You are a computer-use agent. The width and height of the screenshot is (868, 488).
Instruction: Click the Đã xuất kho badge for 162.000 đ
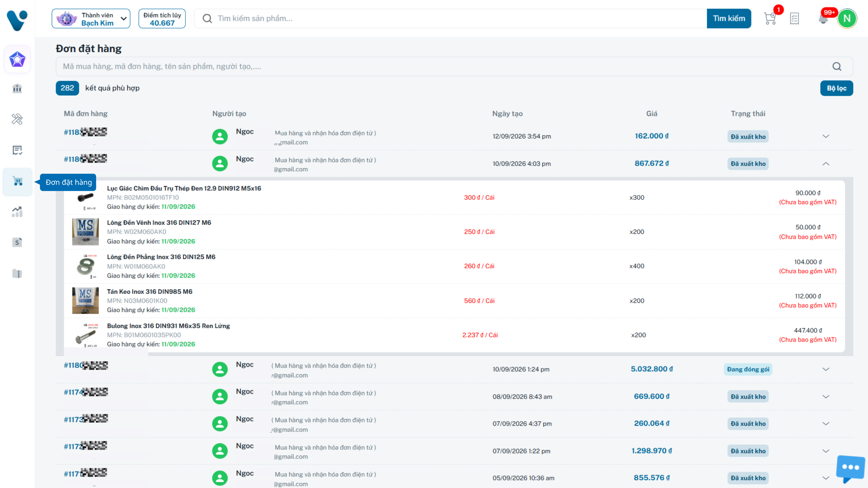tap(748, 136)
